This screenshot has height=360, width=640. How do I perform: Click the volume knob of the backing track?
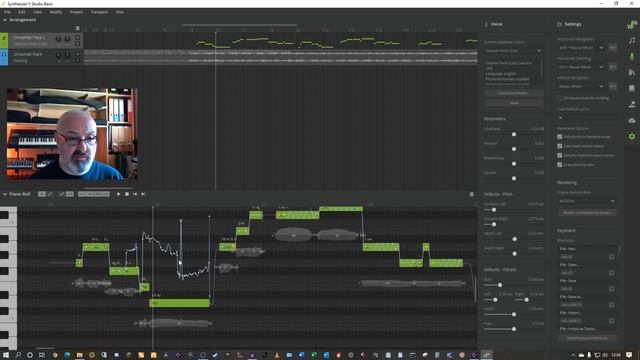(59, 55)
